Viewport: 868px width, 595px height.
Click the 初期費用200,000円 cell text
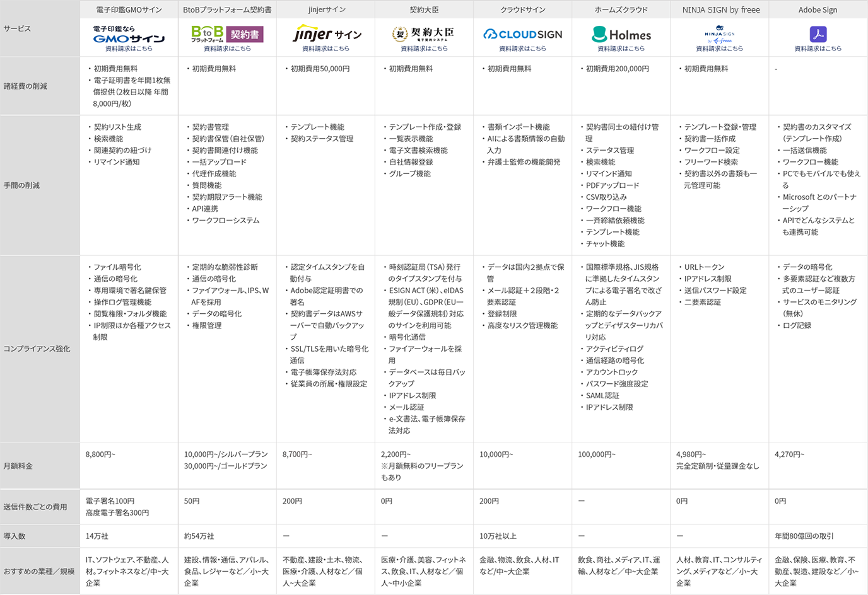[x=618, y=69]
